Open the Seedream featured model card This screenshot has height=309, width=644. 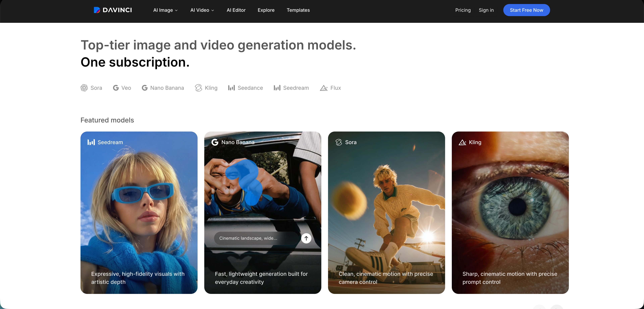click(x=139, y=213)
